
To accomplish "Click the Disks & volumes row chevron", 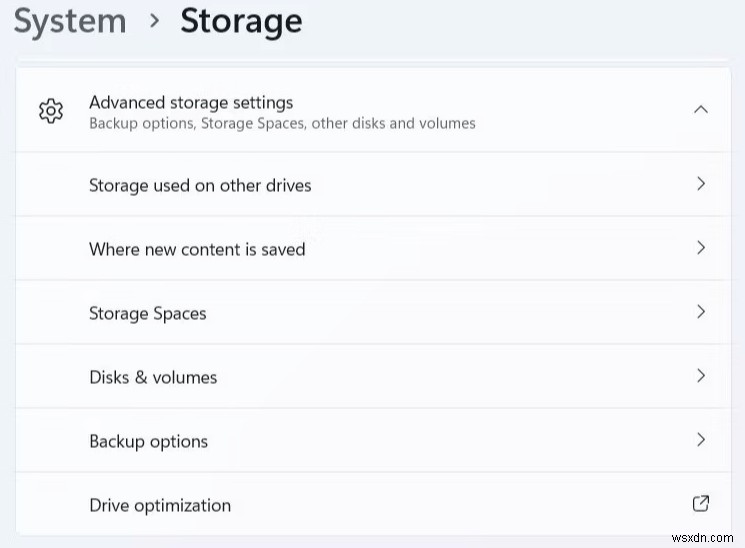I will point(701,376).
